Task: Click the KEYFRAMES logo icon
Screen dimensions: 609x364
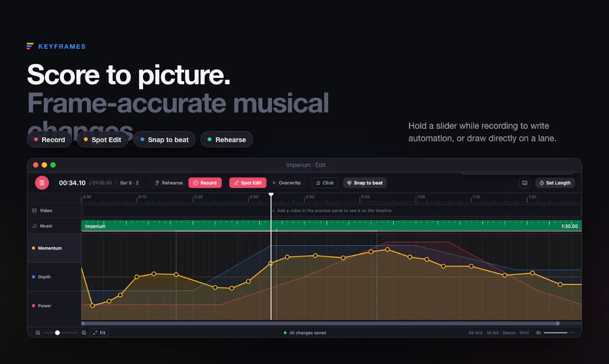Action: 30,46
